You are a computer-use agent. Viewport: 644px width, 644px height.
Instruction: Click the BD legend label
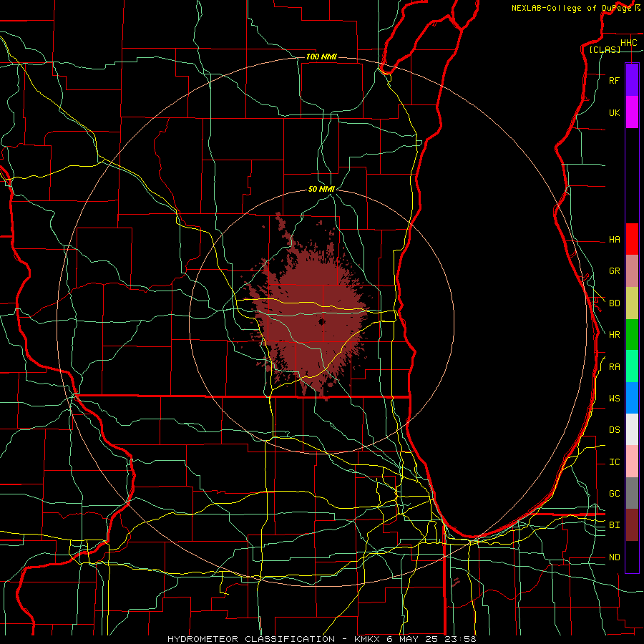point(614,303)
